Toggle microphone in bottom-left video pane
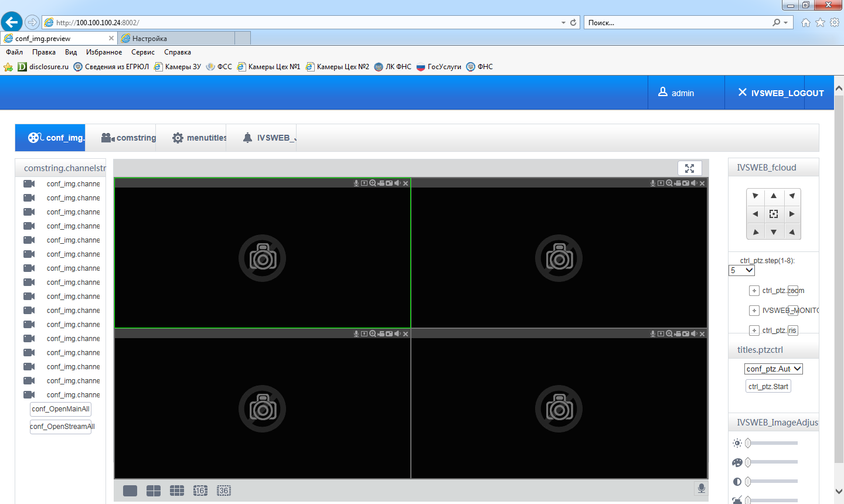Viewport: 844px width, 504px height. pyautogui.click(x=356, y=334)
